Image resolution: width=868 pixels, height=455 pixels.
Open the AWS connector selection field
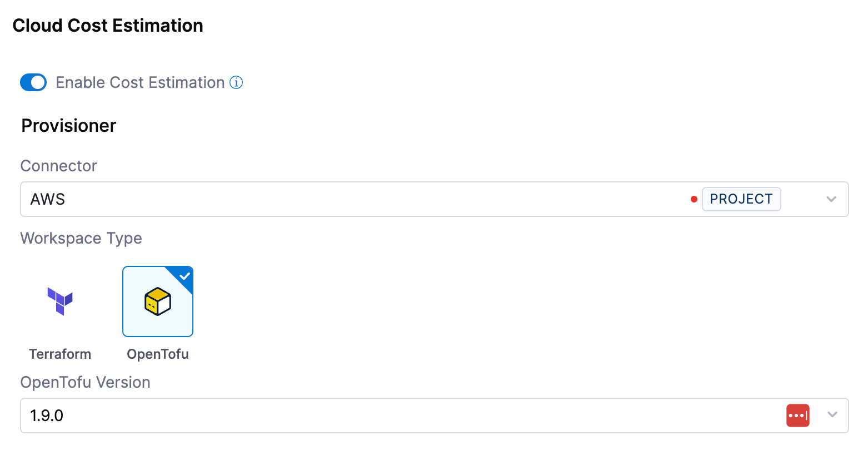[x=333, y=199]
